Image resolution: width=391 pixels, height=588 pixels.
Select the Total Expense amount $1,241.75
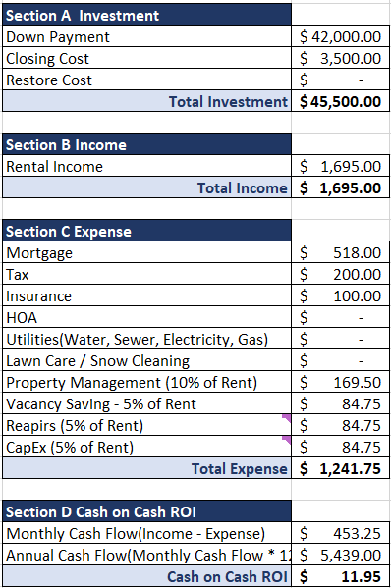click(x=340, y=468)
